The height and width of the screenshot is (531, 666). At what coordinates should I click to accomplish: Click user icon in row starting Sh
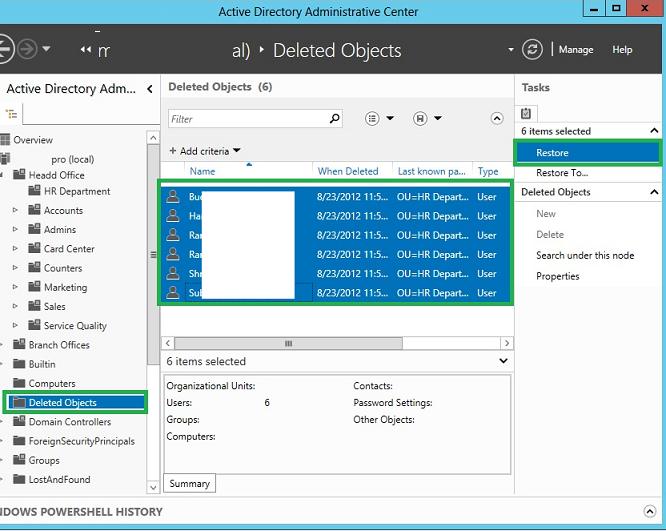[173, 273]
